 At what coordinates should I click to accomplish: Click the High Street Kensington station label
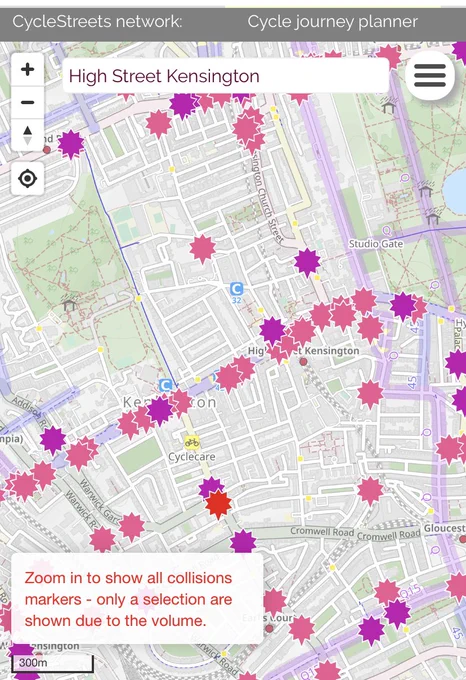click(x=303, y=350)
